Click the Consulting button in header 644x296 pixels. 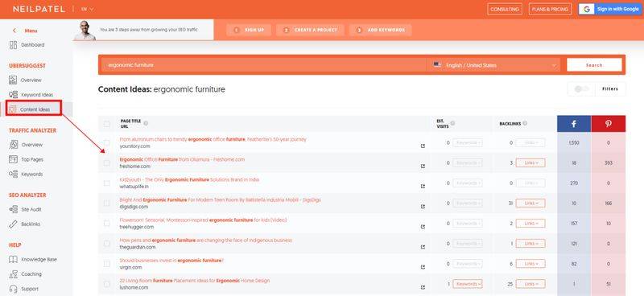click(505, 9)
